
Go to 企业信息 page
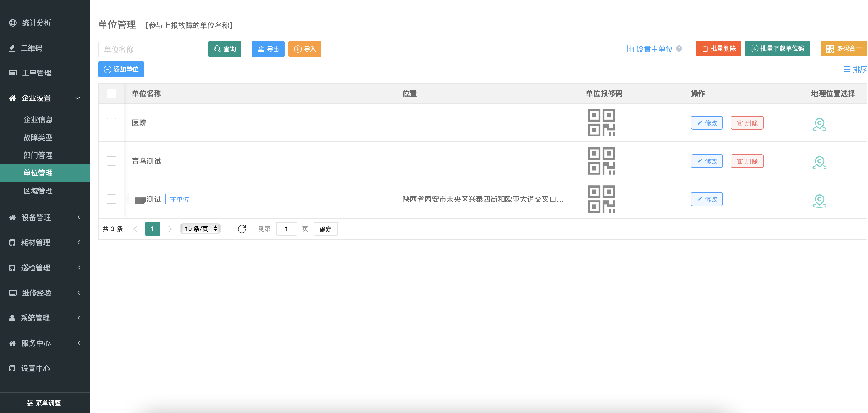click(38, 120)
